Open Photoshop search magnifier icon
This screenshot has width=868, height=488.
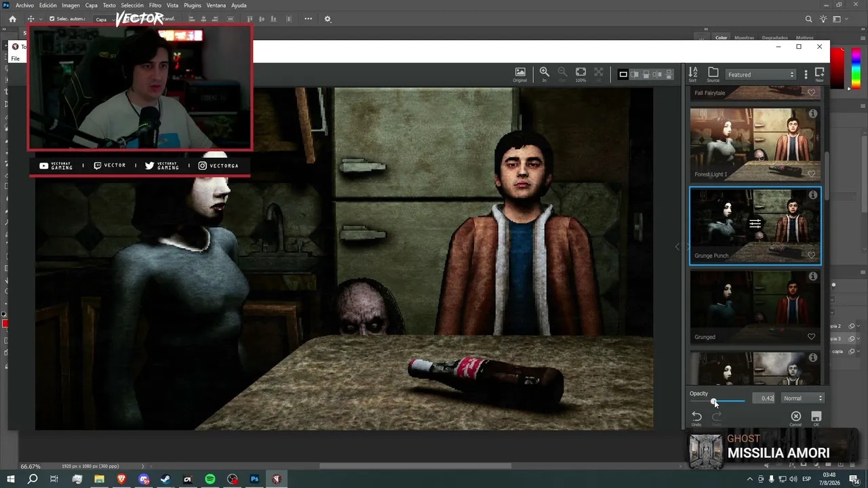tap(808, 20)
